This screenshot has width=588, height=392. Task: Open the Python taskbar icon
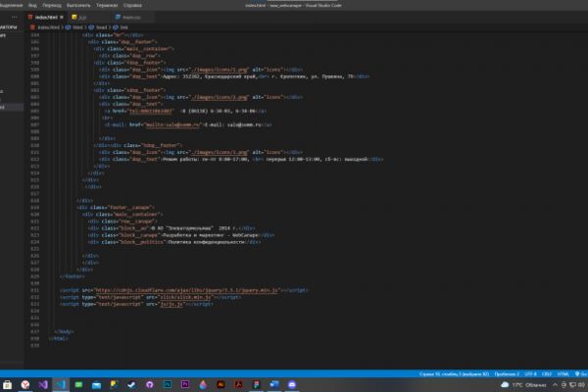click(x=114, y=384)
